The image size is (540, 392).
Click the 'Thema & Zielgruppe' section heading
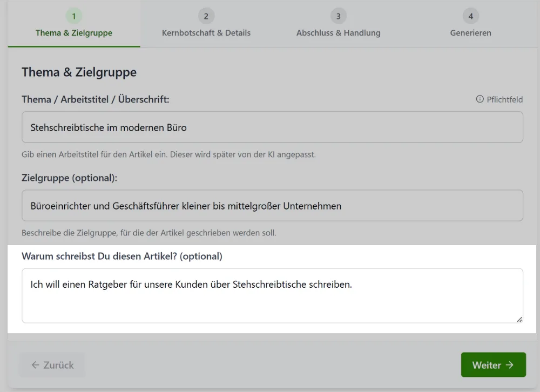[x=79, y=72]
